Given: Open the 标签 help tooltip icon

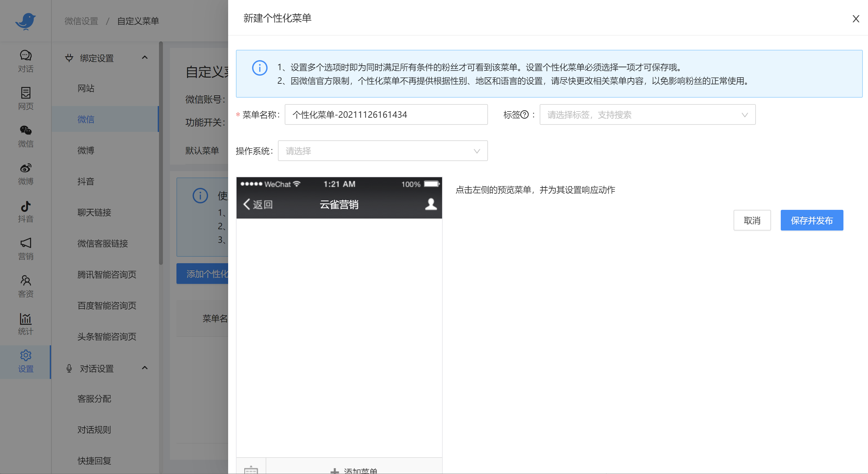Looking at the screenshot, I should tap(524, 115).
